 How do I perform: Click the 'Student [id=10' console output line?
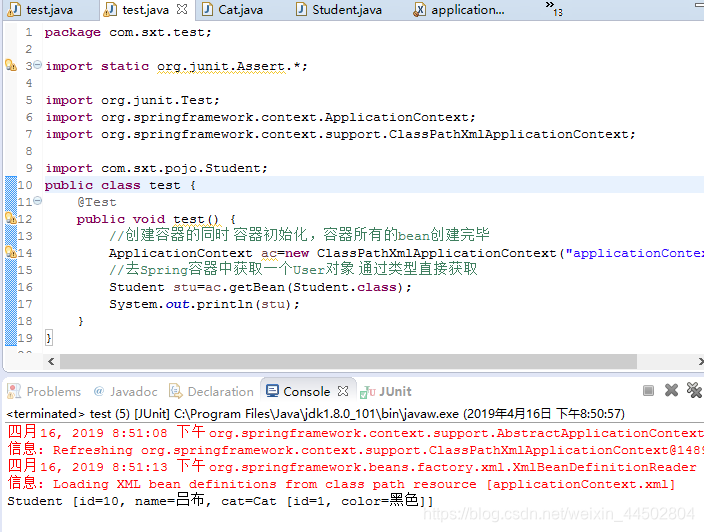click(x=220, y=500)
